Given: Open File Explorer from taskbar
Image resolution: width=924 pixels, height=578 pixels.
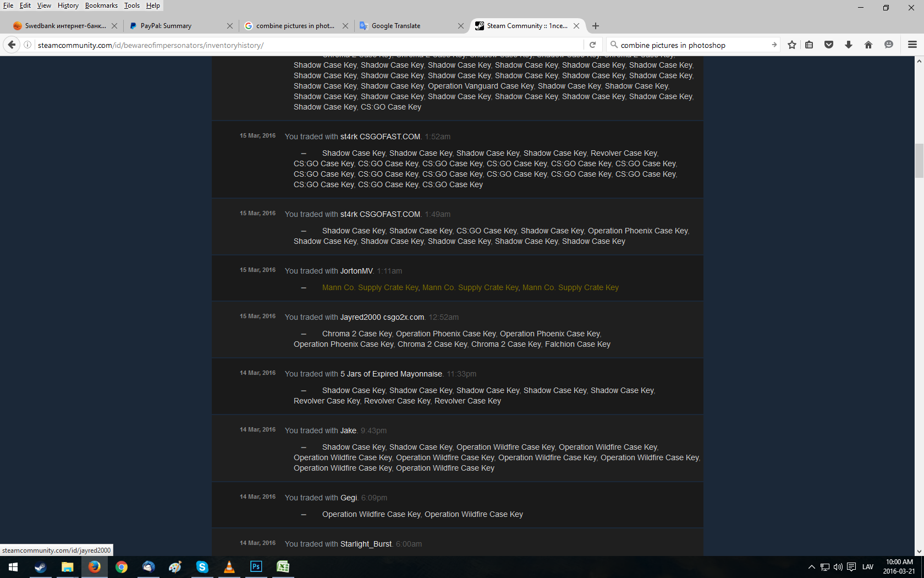Looking at the screenshot, I should [x=67, y=567].
